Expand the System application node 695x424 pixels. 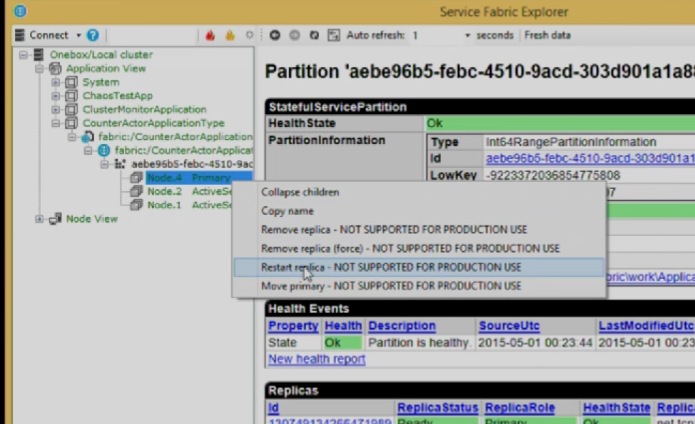55,82
